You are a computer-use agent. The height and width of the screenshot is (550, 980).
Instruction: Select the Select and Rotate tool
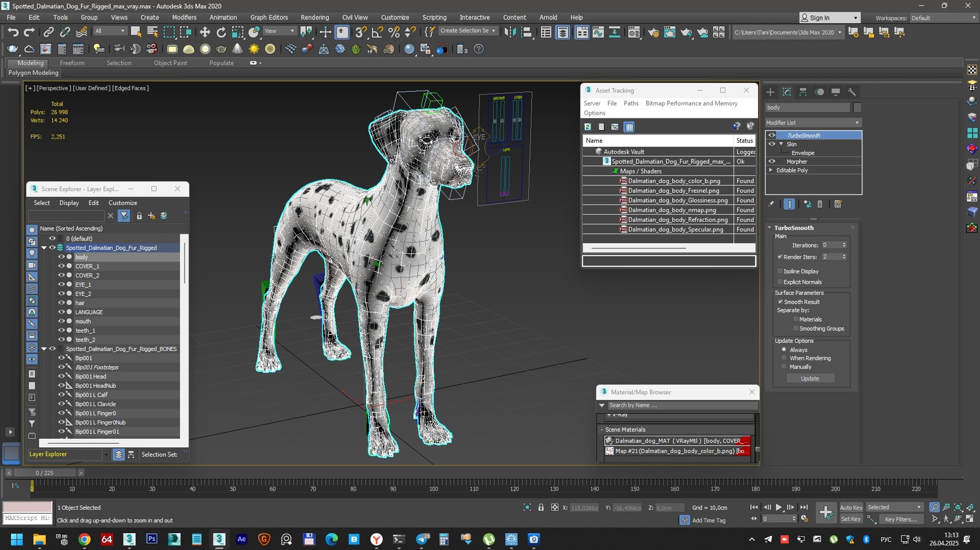click(221, 32)
